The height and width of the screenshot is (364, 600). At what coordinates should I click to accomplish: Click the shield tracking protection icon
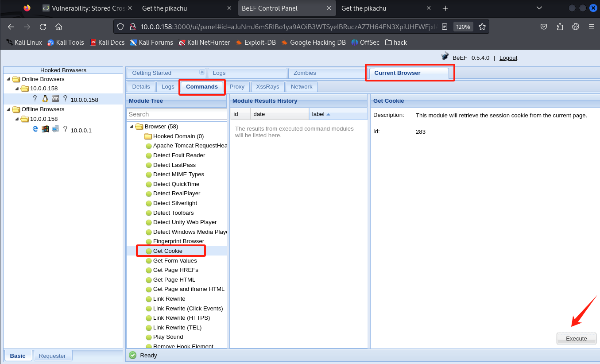pyautogui.click(x=120, y=27)
